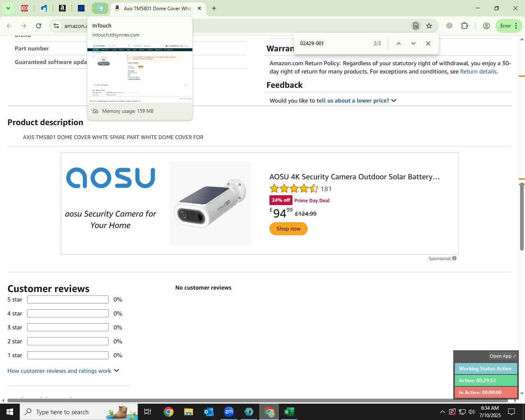The height and width of the screenshot is (420, 525).
Task: Click the Working Status: Active indicator
Action: click(486, 369)
